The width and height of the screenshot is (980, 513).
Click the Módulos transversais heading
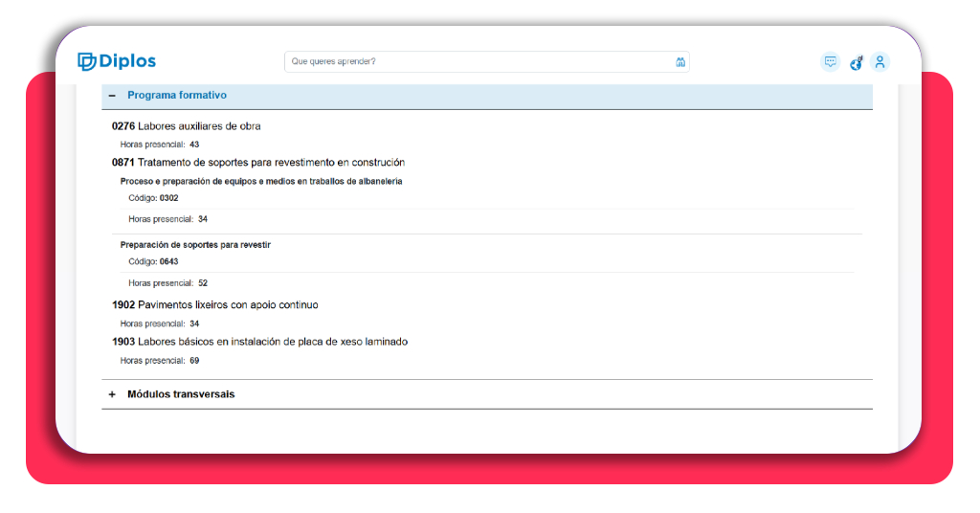coord(181,394)
